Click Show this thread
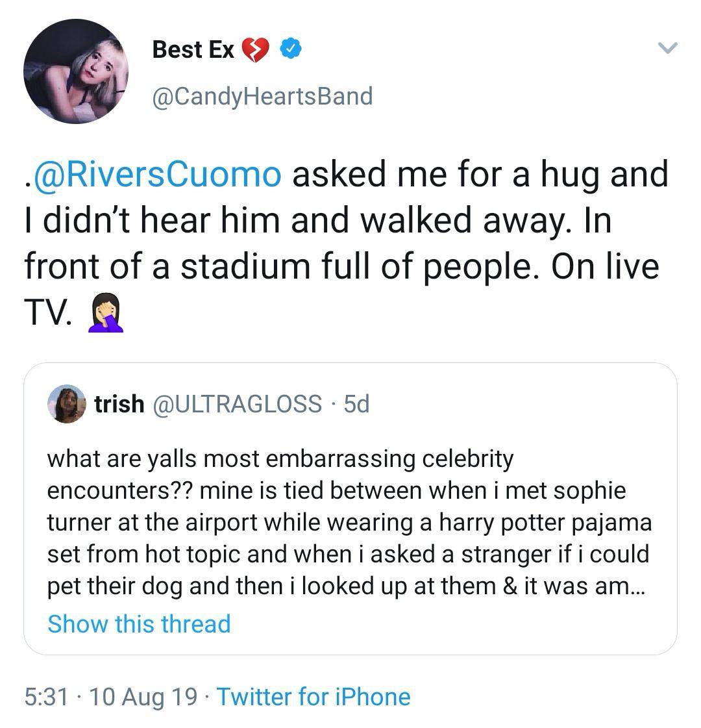 (x=139, y=623)
